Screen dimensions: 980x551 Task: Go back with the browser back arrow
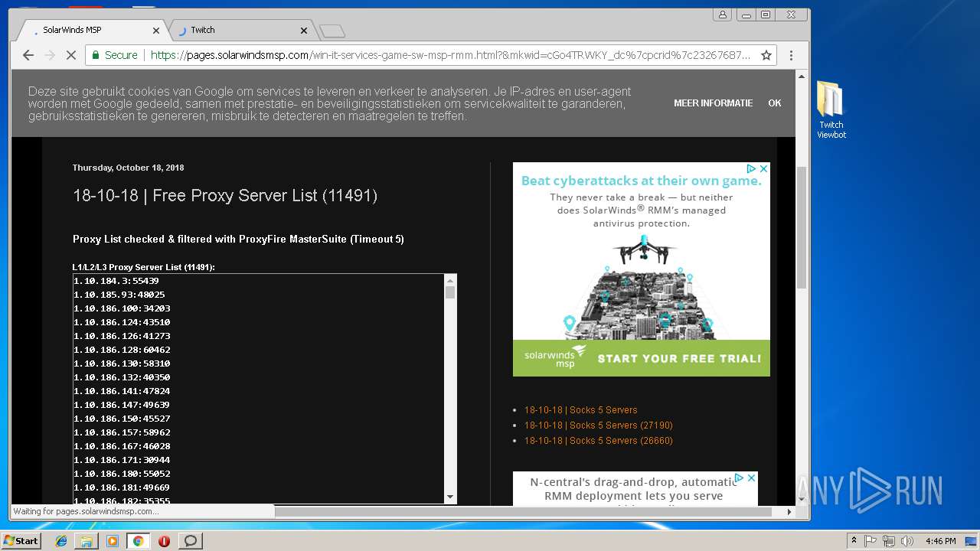click(28, 55)
